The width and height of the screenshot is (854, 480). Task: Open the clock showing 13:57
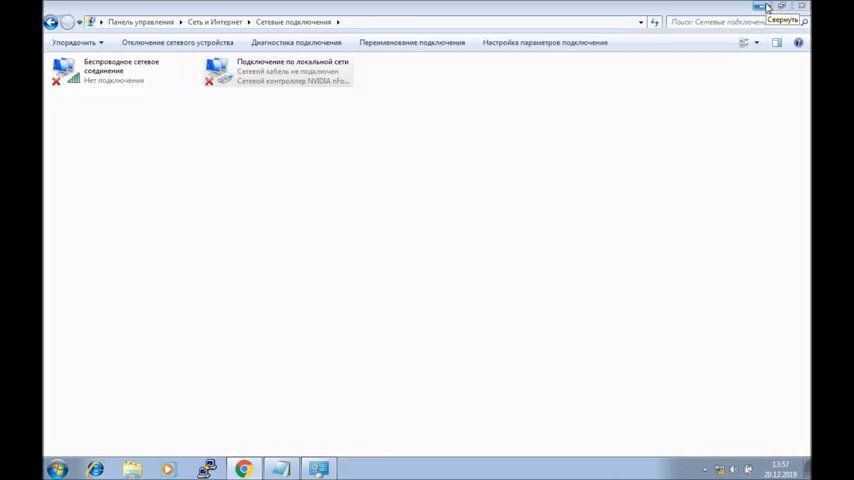pos(780,469)
